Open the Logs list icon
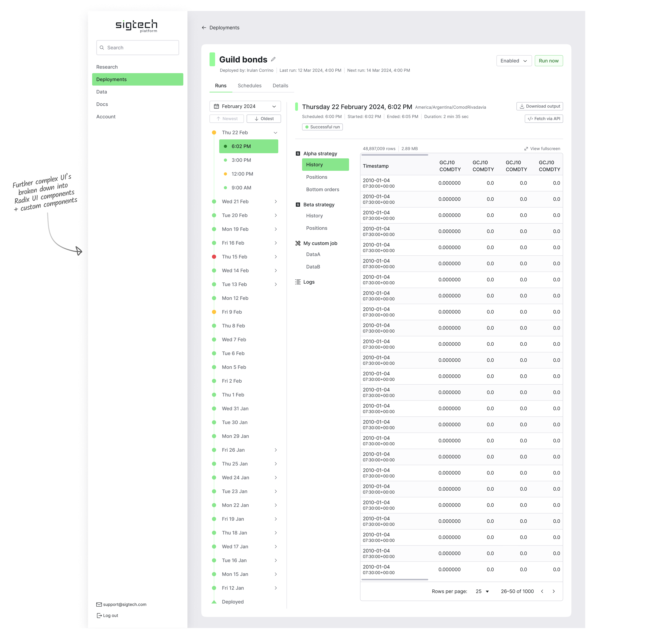 point(298,282)
